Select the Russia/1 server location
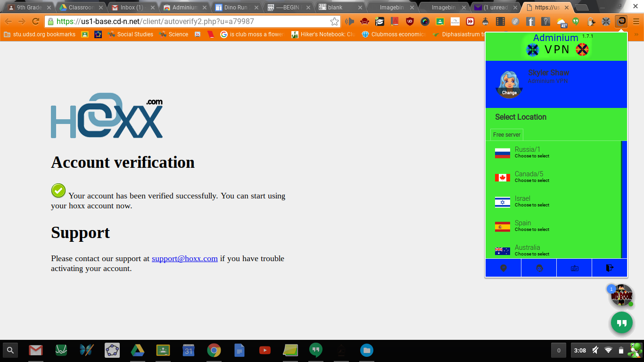Screen dimensions: 644x362 [553, 153]
